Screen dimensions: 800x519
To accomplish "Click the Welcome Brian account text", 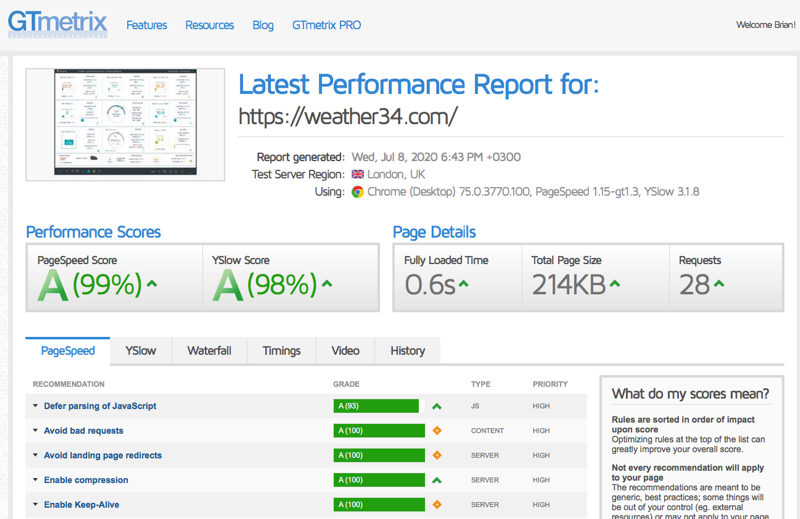I will point(765,24).
